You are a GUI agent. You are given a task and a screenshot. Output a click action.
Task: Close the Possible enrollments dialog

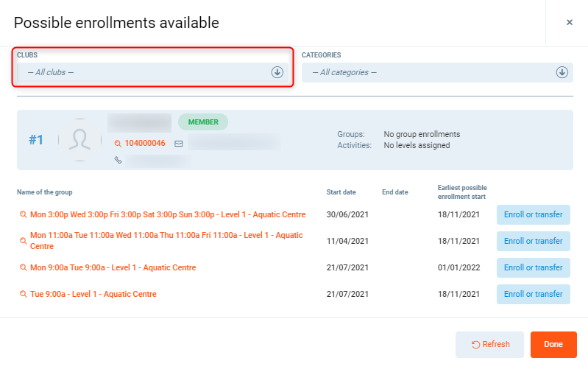(x=569, y=23)
